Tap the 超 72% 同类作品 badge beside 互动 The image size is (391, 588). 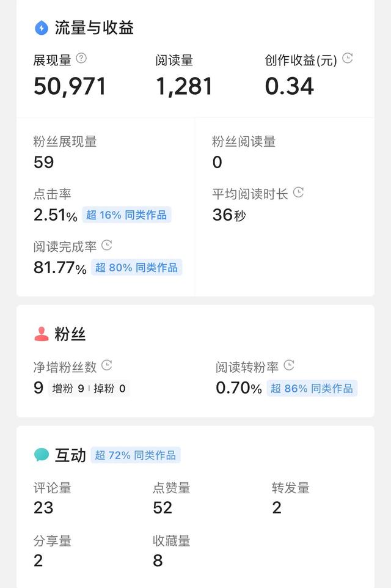(x=136, y=455)
